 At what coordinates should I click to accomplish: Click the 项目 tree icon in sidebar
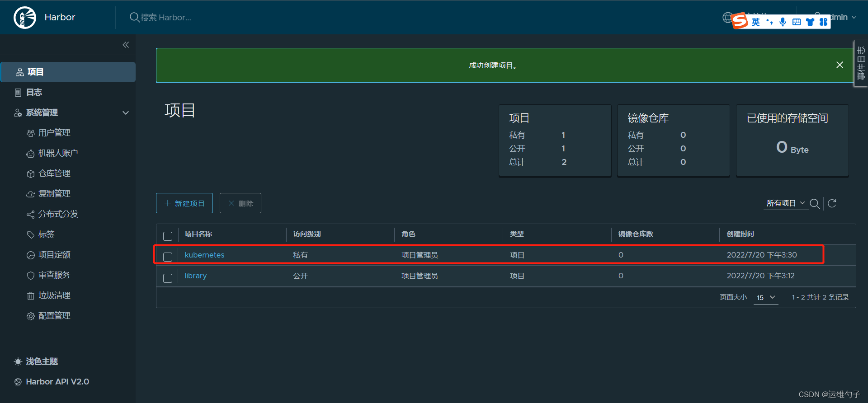(x=20, y=72)
